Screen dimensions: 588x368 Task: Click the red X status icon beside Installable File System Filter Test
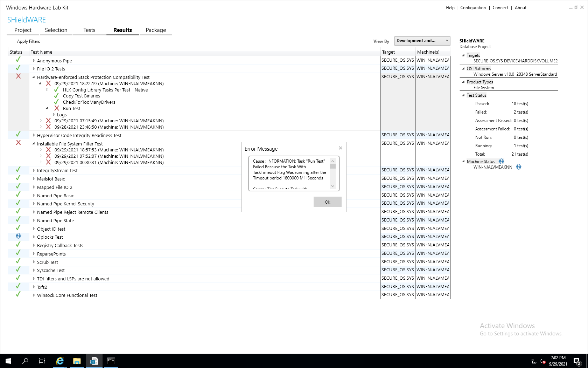pos(18,143)
